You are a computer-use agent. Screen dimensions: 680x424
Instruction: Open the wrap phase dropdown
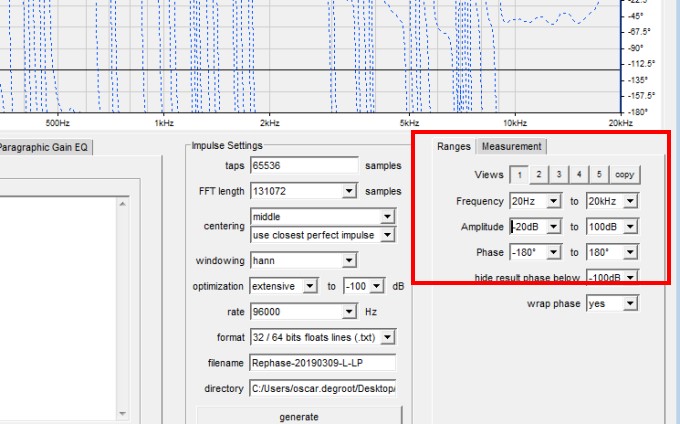tap(630, 303)
